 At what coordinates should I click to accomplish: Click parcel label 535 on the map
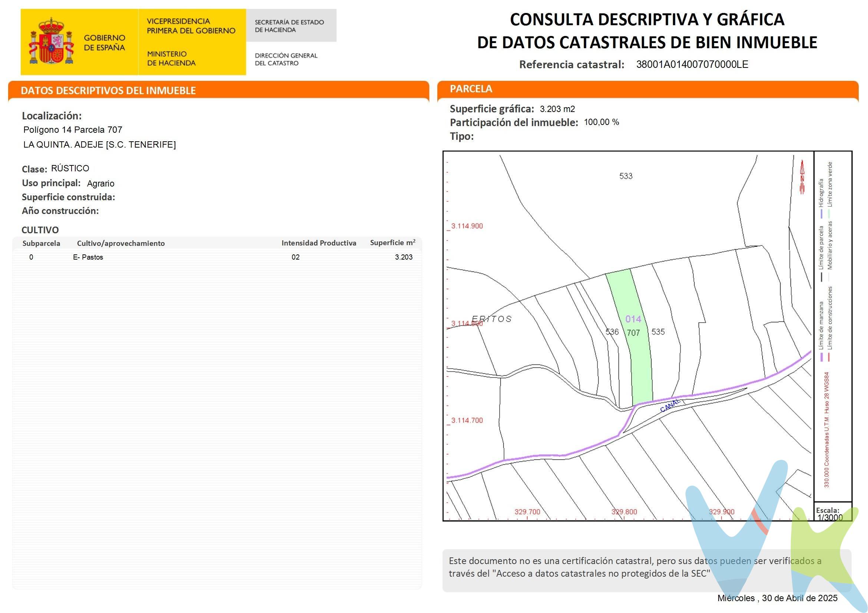click(x=658, y=332)
